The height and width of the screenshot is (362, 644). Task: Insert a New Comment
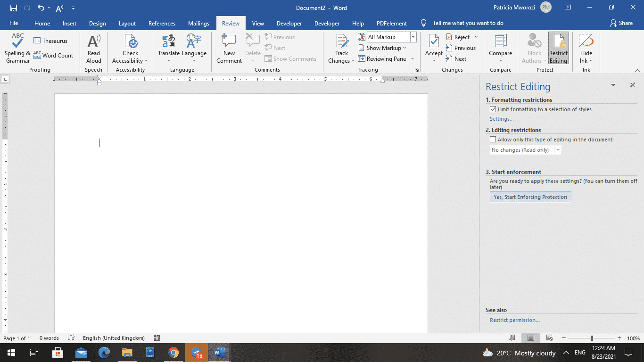229,47
